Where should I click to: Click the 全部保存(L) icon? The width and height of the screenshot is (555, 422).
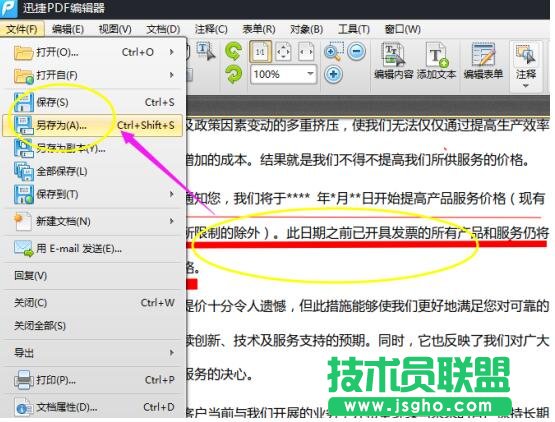pos(23,171)
